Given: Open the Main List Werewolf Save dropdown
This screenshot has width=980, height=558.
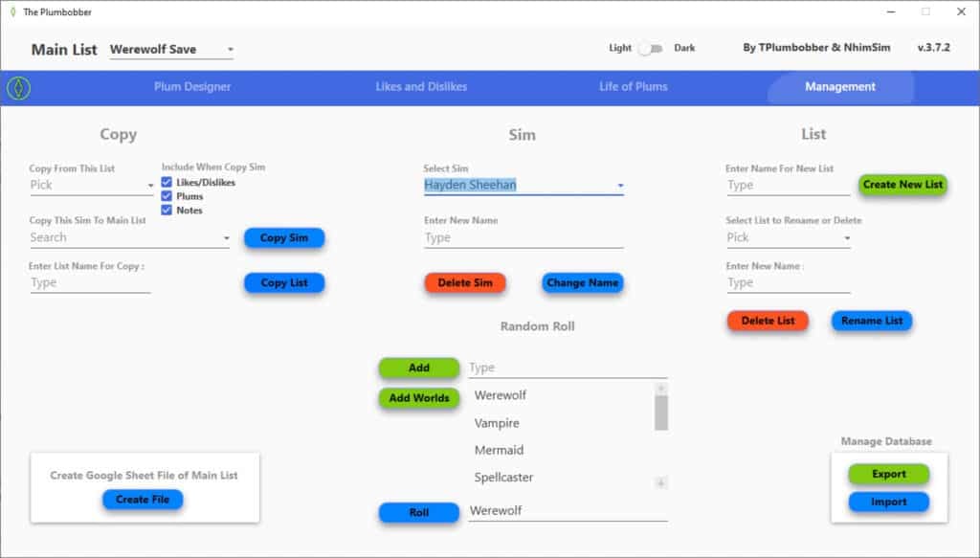Looking at the screenshot, I should pos(171,50).
